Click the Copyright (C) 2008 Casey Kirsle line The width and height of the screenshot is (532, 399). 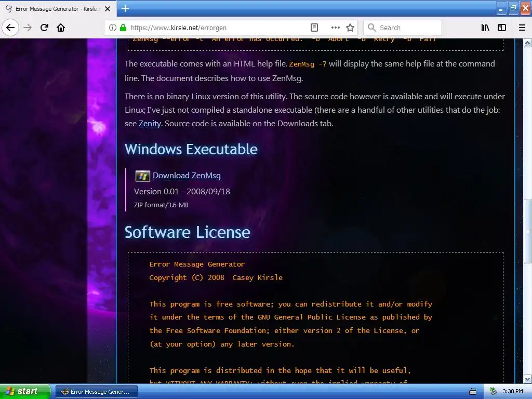tap(216, 277)
